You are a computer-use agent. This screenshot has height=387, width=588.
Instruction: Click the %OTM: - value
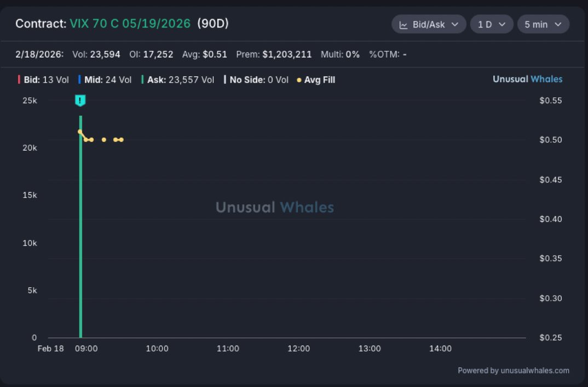point(388,54)
